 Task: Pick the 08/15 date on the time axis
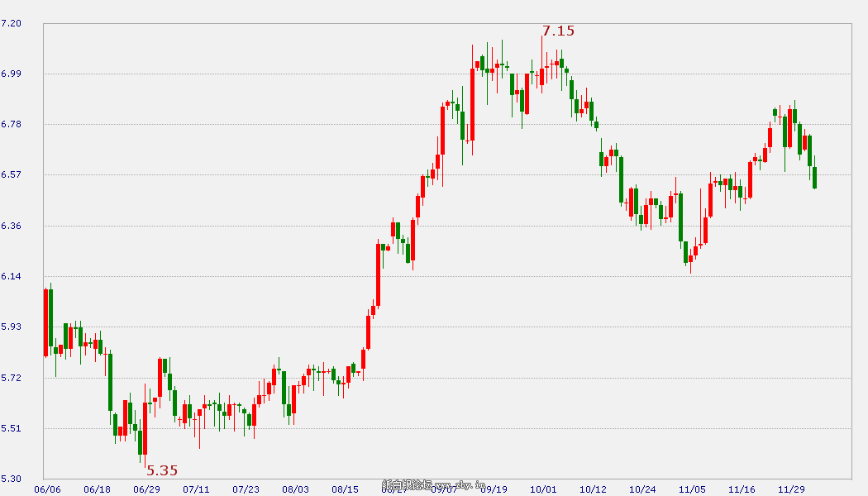pos(345,489)
